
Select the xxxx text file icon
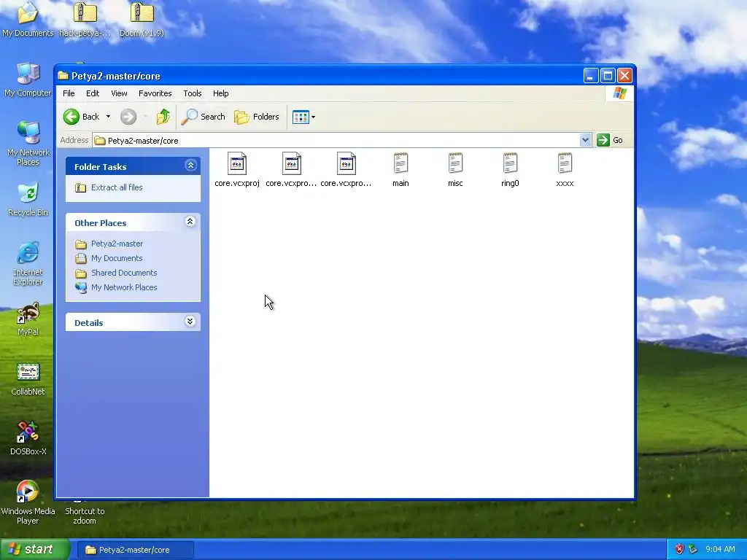(565, 163)
